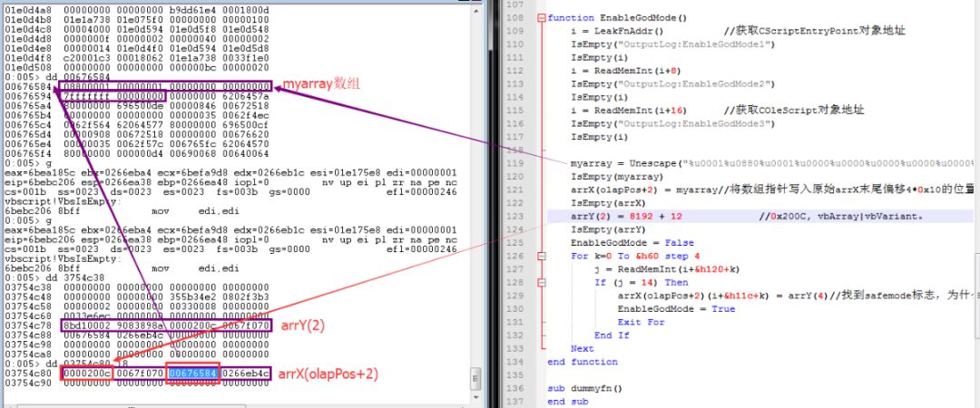This screenshot has height=408, width=980.
Task: Click the '//0x200C, vbArray|vbVariant.' comment
Action: click(841, 216)
